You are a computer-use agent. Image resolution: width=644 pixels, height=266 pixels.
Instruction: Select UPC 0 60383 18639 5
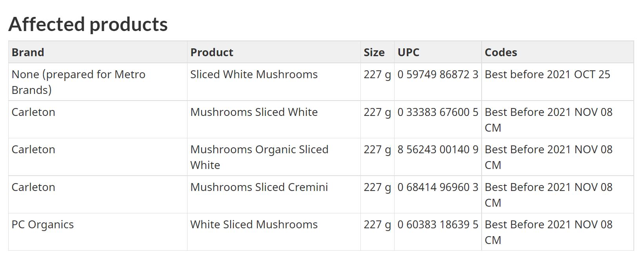coord(438,225)
